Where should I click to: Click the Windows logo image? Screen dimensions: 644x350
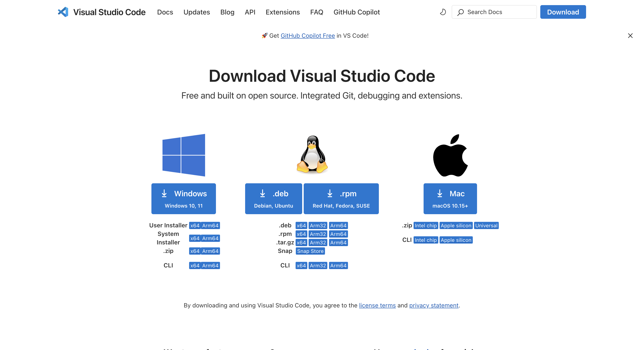[x=184, y=155]
